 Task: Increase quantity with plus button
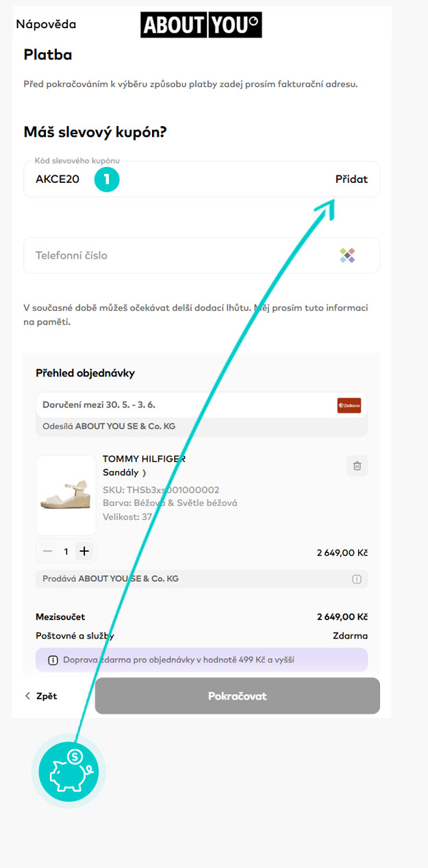click(x=84, y=551)
